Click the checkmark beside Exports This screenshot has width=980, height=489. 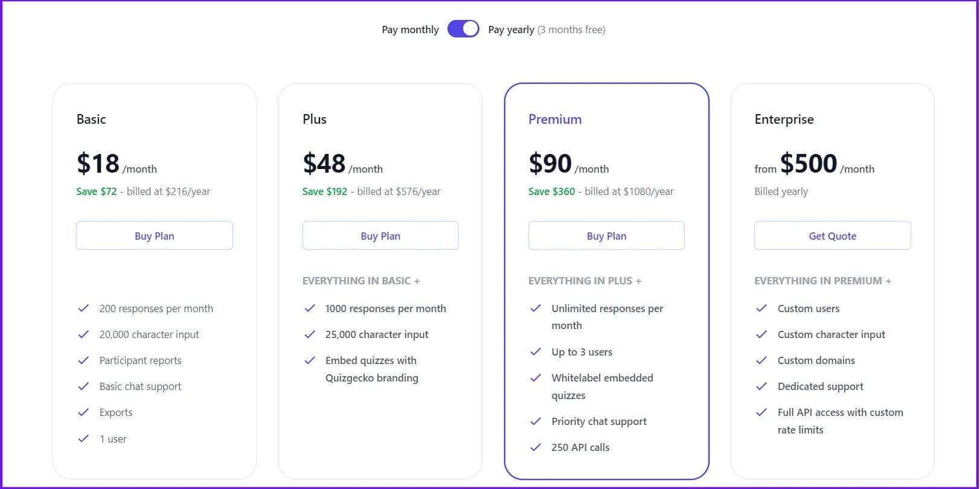[x=83, y=412]
